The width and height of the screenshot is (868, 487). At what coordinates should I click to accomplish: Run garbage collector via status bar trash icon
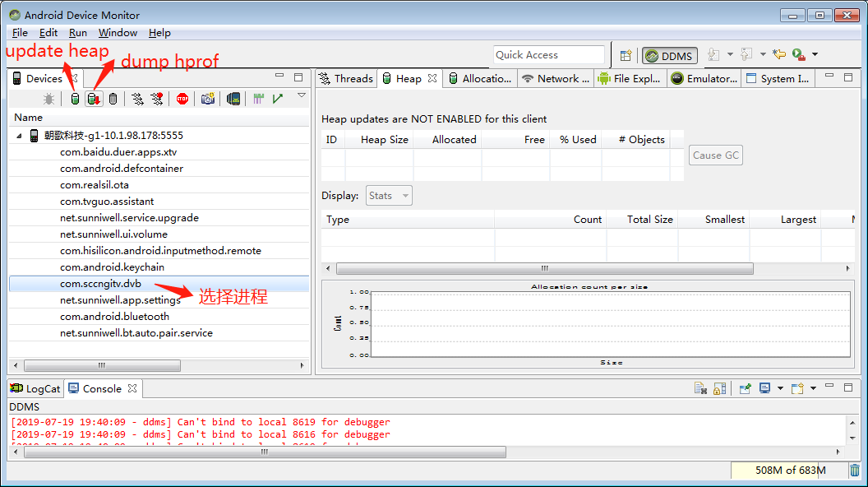[855, 471]
